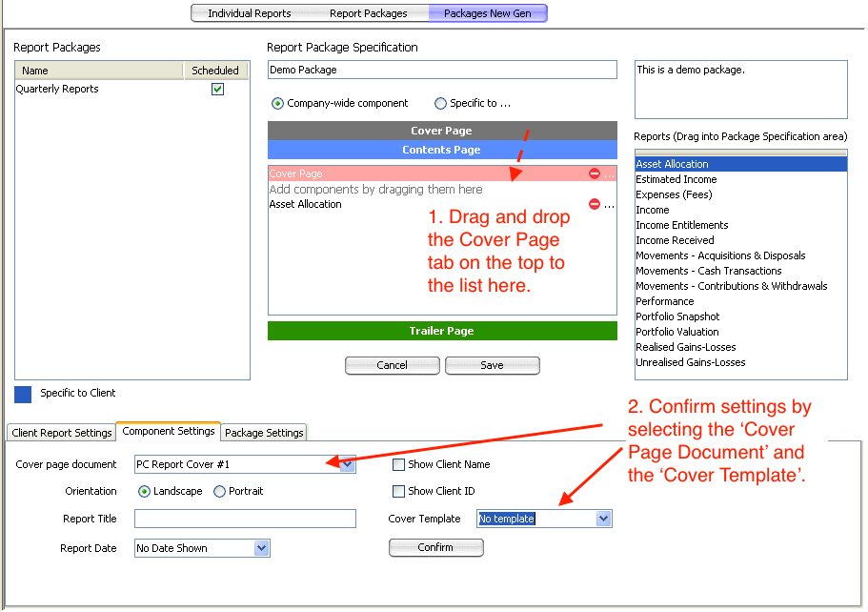Expand the Cover Template dropdown
Screen dimensions: 868x612
pos(603,519)
